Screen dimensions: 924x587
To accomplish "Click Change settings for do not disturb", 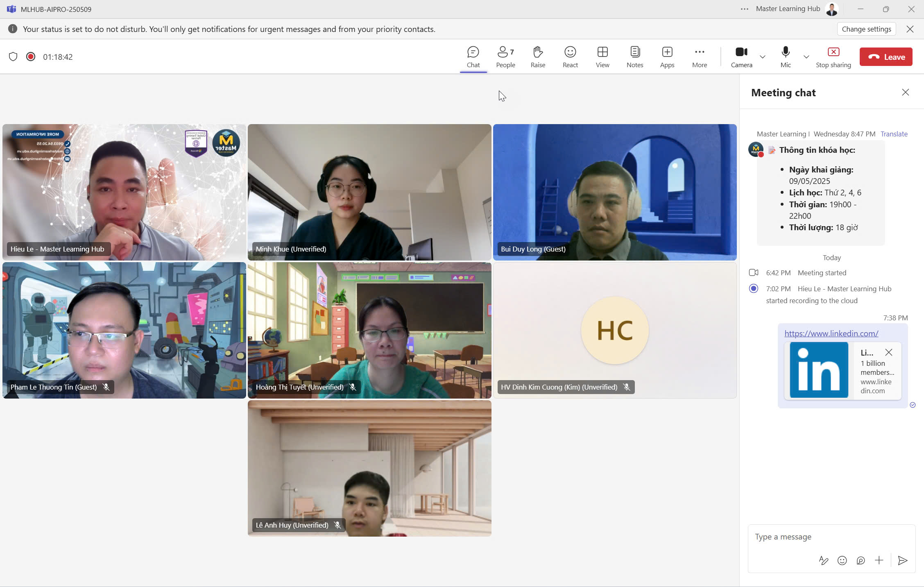I will (866, 29).
